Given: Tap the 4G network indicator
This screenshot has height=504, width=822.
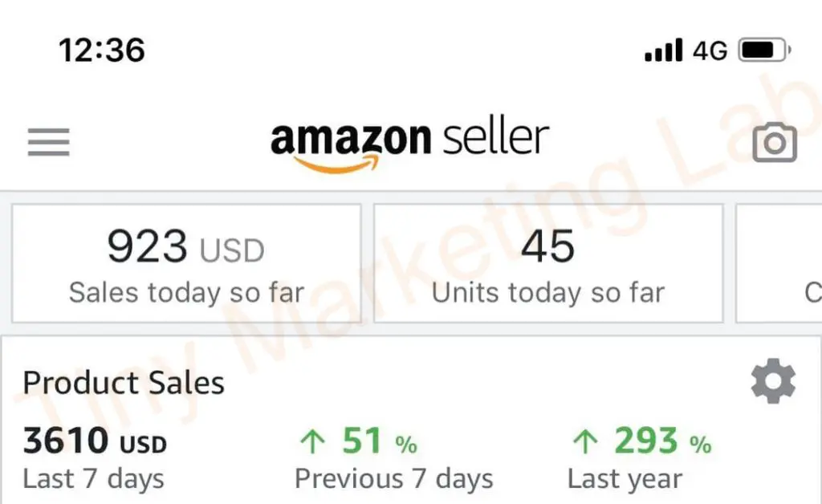Looking at the screenshot, I should pos(710,51).
